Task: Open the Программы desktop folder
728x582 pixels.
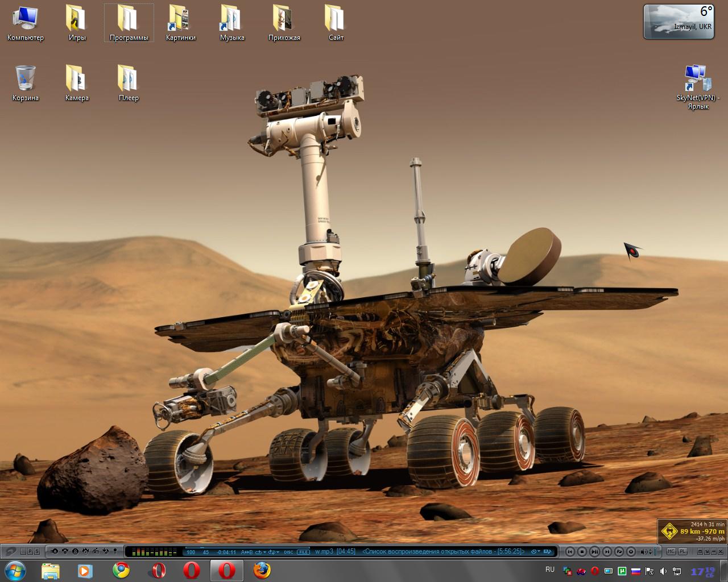Action: pyautogui.click(x=129, y=23)
